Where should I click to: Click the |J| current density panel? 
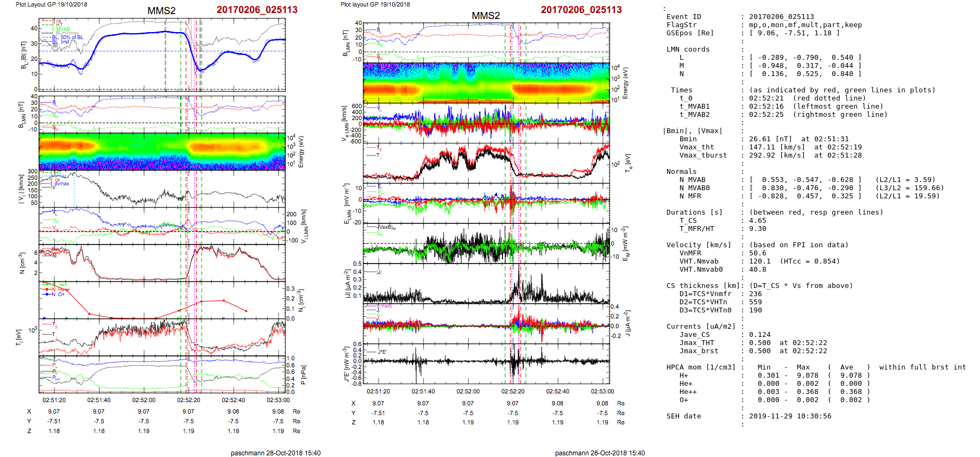(486, 283)
